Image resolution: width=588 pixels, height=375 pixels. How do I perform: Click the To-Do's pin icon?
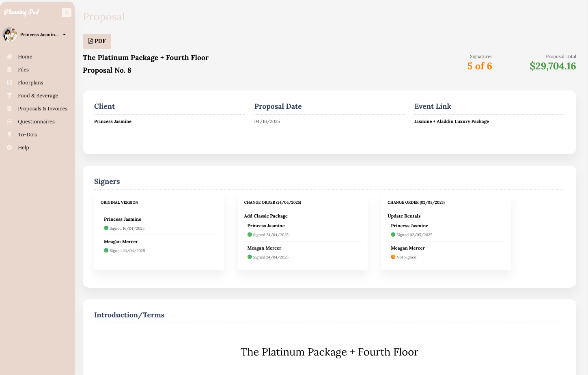click(x=9, y=135)
